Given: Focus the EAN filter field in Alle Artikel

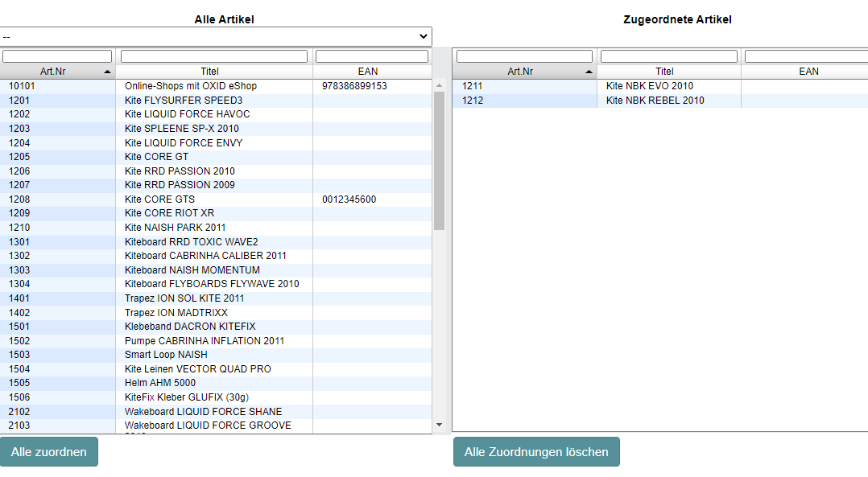Looking at the screenshot, I should pos(372,56).
